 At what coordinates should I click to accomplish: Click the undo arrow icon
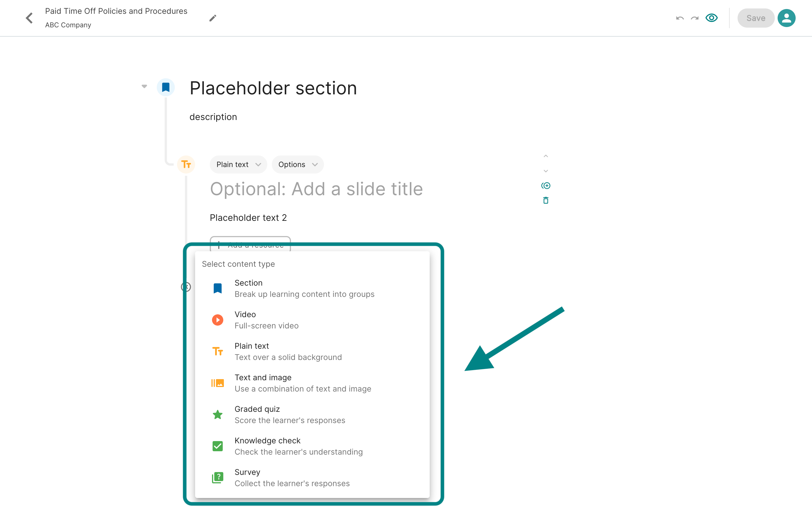pyautogui.click(x=680, y=18)
